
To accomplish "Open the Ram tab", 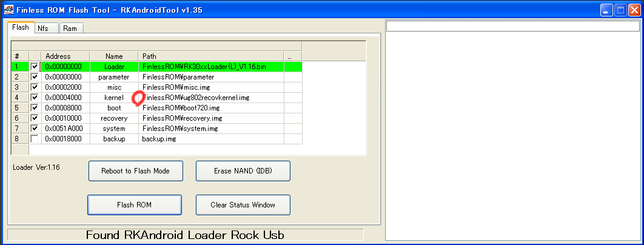I will (x=71, y=28).
